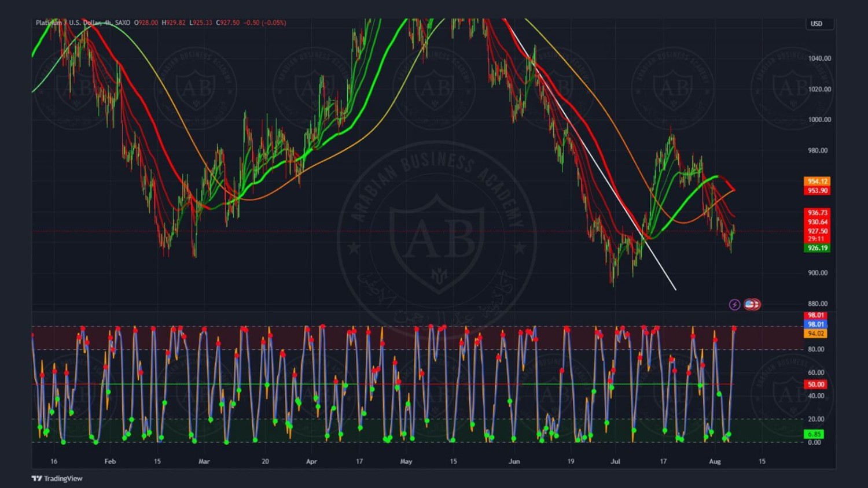Click the Aug date on time axis
The image size is (868, 488).
tap(715, 461)
